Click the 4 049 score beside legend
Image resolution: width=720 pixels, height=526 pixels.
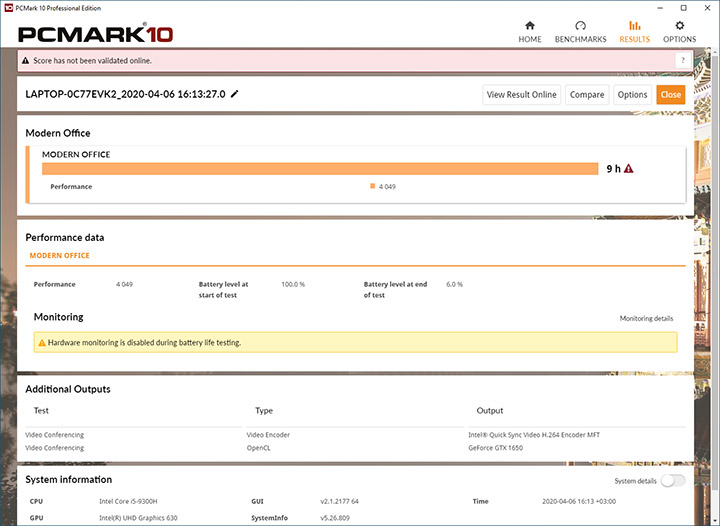387,186
